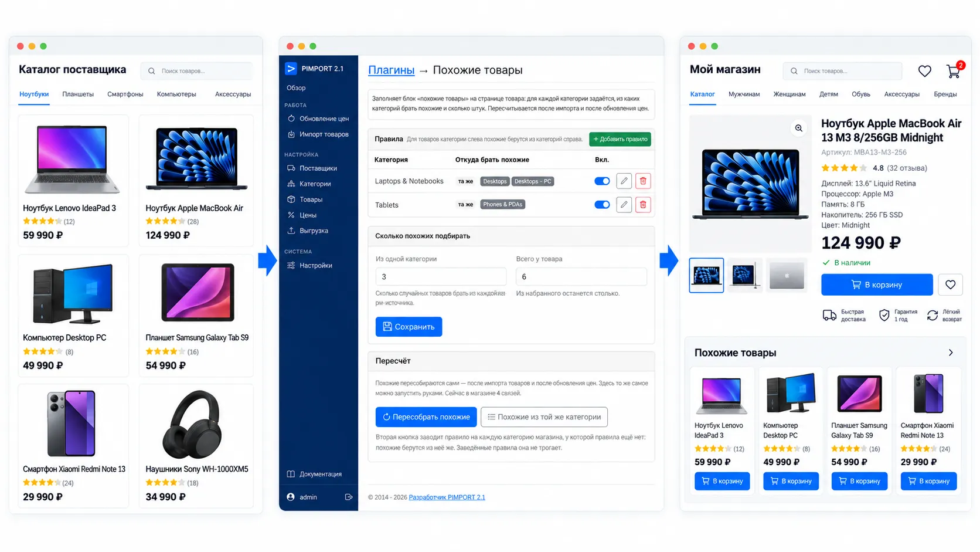Click the Гарантия 1 год shield icon
The height and width of the screenshot is (552, 980).
(884, 316)
